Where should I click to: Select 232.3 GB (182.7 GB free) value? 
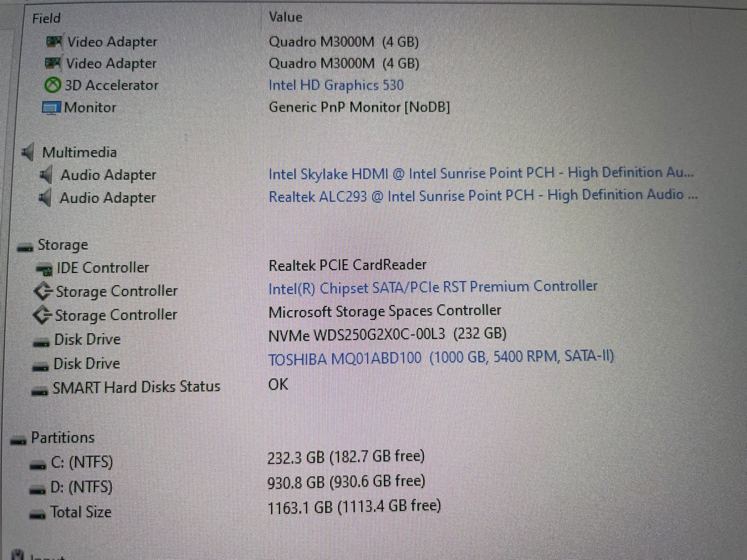coord(346,457)
